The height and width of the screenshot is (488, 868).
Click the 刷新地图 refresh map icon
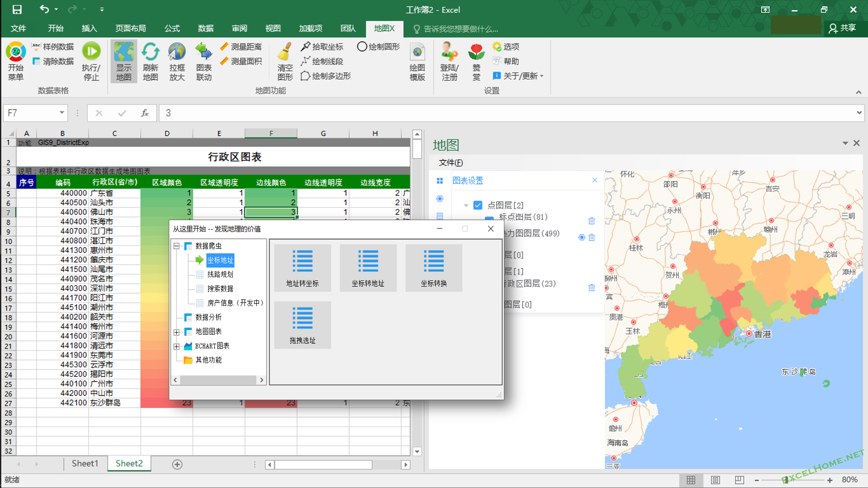[x=150, y=61]
